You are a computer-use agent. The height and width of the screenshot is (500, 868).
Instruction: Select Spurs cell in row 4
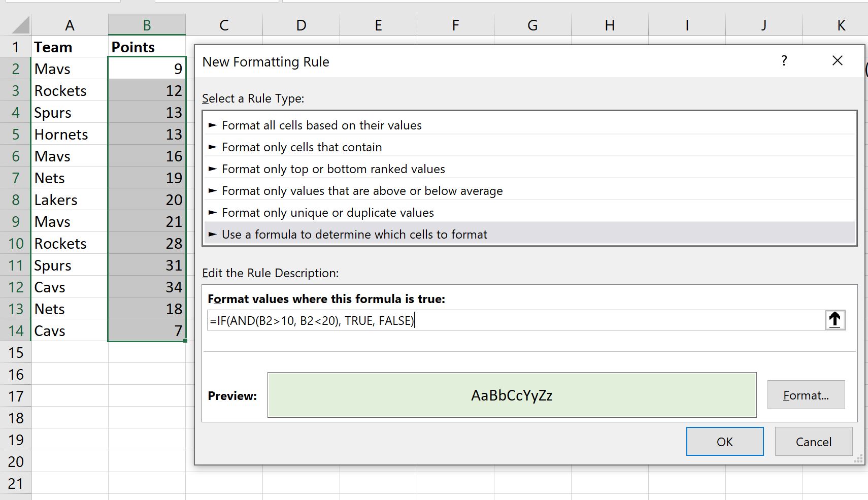click(70, 112)
